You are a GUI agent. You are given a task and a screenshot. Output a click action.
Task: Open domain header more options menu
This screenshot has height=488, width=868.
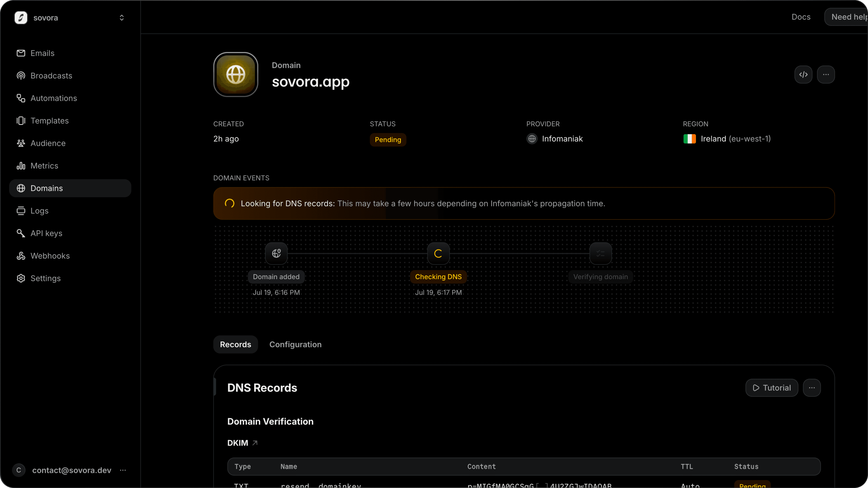tap(826, 74)
